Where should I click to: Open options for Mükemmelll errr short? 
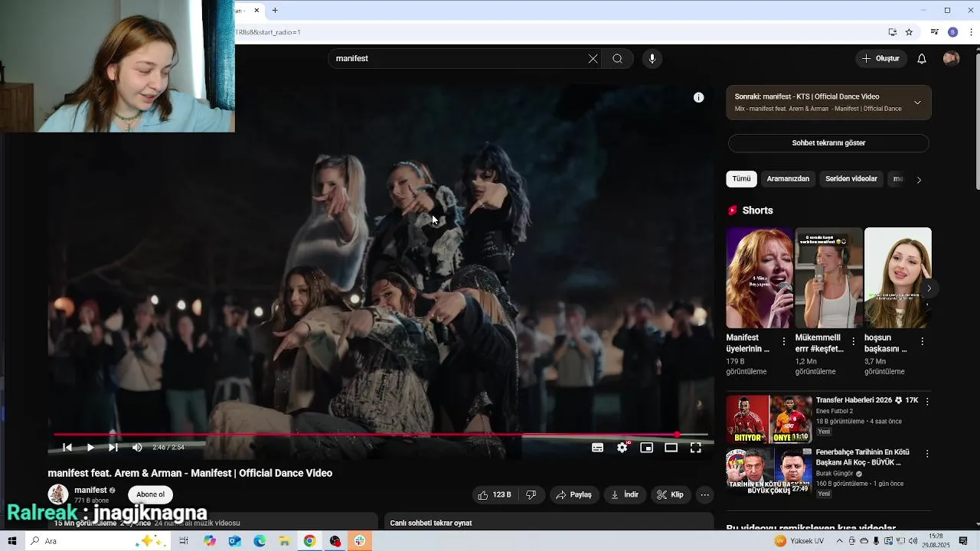[x=853, y=341]
